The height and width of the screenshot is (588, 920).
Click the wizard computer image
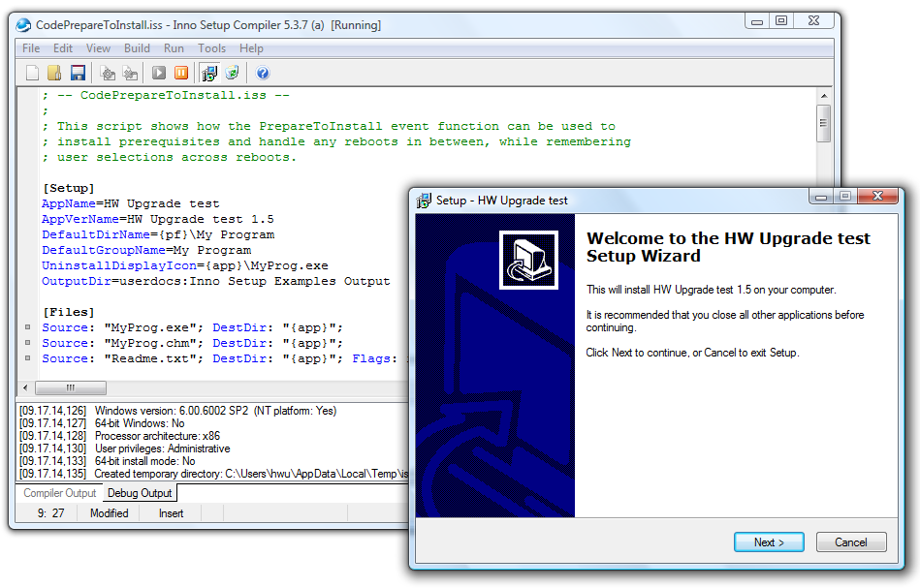(528, 260)
